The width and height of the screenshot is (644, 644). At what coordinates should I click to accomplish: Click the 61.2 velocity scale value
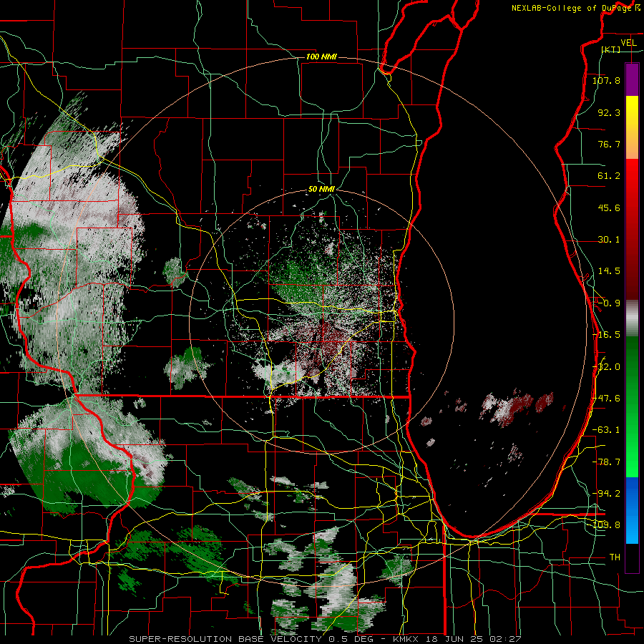609,176
